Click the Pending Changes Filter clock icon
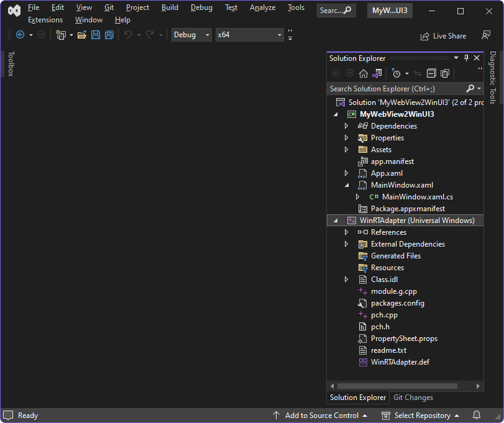Image resolution: width=504 pixels, height=423 pixels. [x=397, y=73]
